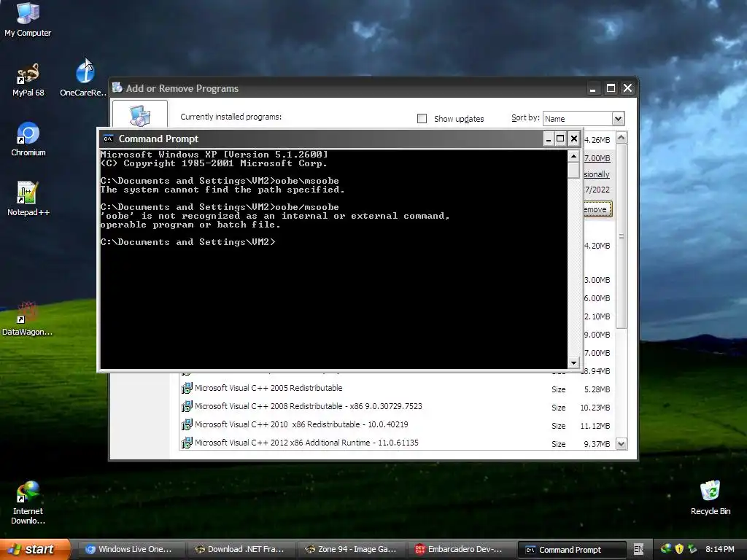Click programs list scrollbar down arrow
747x560 pixels.
(622, 444)
